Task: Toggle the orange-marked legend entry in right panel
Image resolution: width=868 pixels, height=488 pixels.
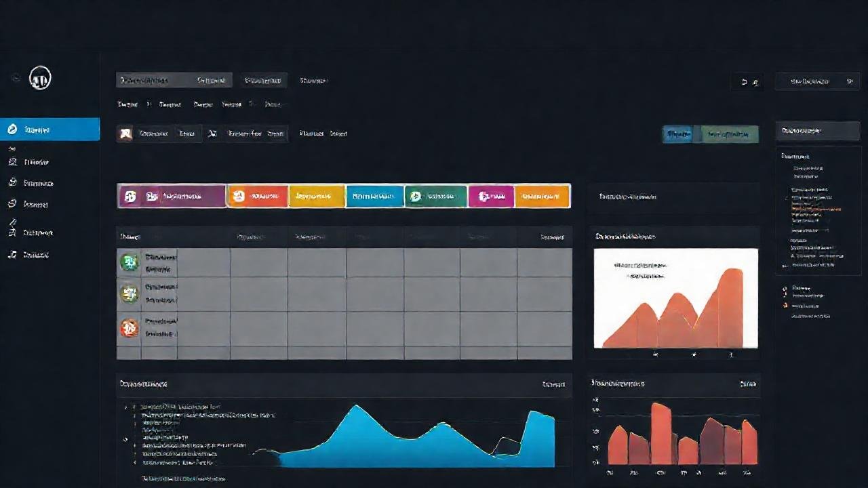Action: [786, 306]
